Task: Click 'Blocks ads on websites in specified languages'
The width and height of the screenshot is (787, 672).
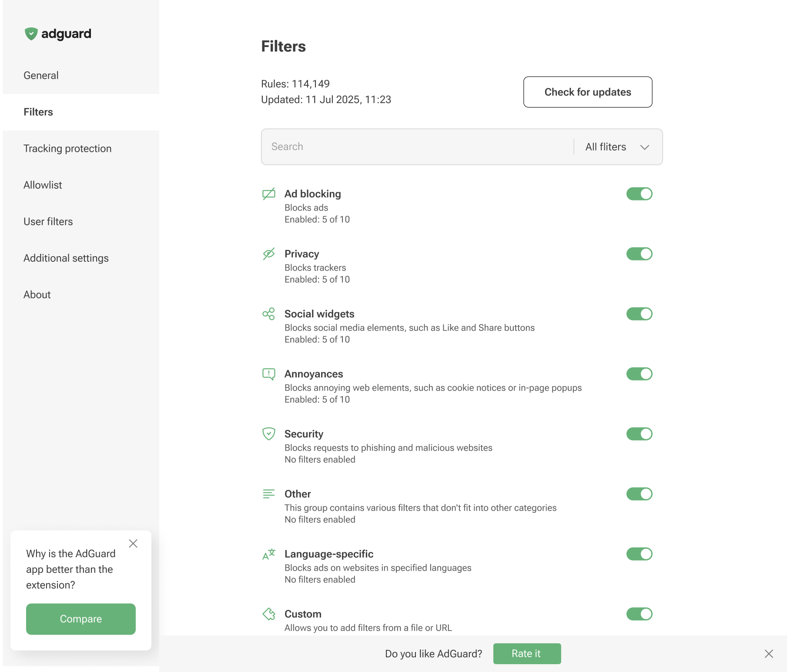Action: [378, 568]
